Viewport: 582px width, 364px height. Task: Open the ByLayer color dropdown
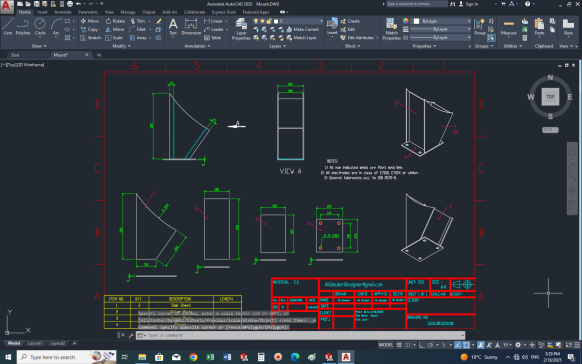click(x=442, y=21)
